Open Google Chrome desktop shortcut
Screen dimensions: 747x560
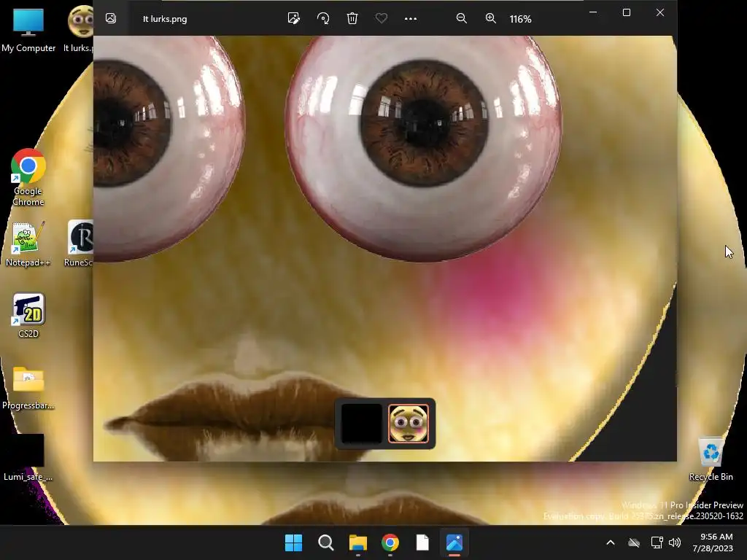[x=28, y=177]
